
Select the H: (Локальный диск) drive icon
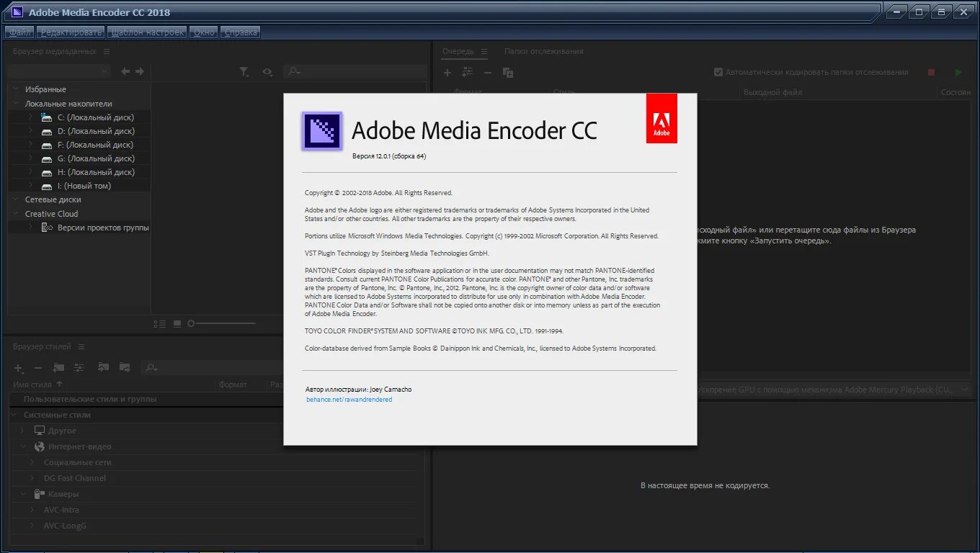click(47, 172)
